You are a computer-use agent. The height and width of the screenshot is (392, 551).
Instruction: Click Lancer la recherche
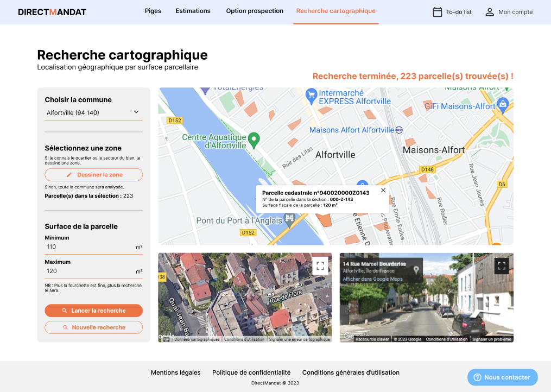[x=93, y=311]
